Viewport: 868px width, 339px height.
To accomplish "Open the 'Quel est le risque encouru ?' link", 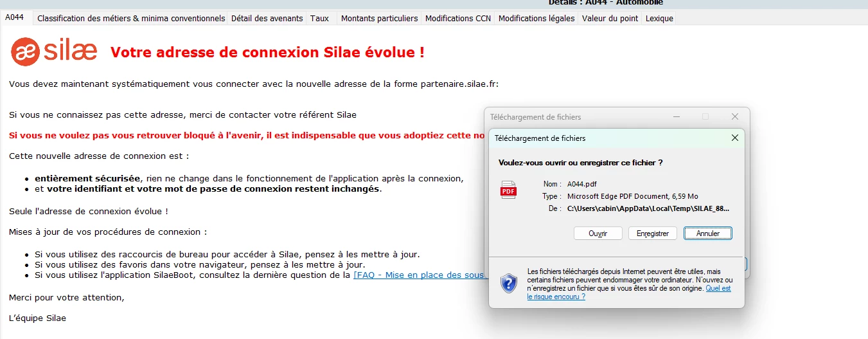I will [629, 293].
